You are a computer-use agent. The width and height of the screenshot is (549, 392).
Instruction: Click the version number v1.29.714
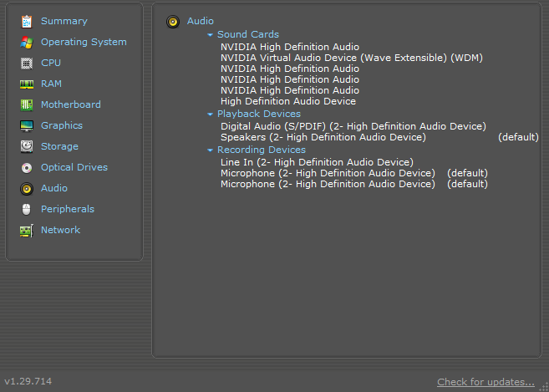click(x=28, y=381)
